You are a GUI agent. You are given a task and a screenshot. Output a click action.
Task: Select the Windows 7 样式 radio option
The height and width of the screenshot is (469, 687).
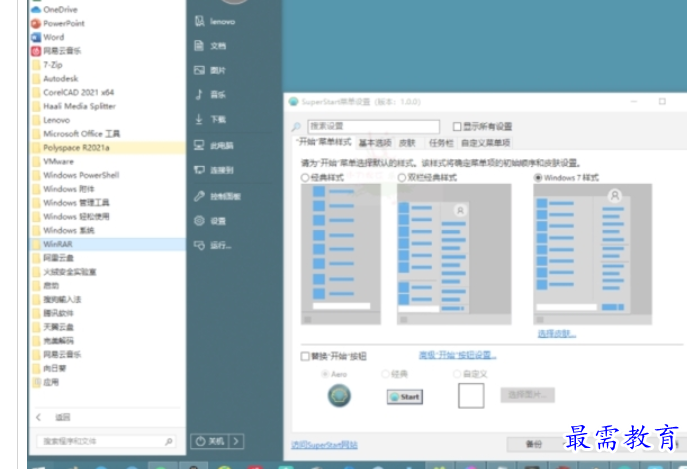pos(538,178)
